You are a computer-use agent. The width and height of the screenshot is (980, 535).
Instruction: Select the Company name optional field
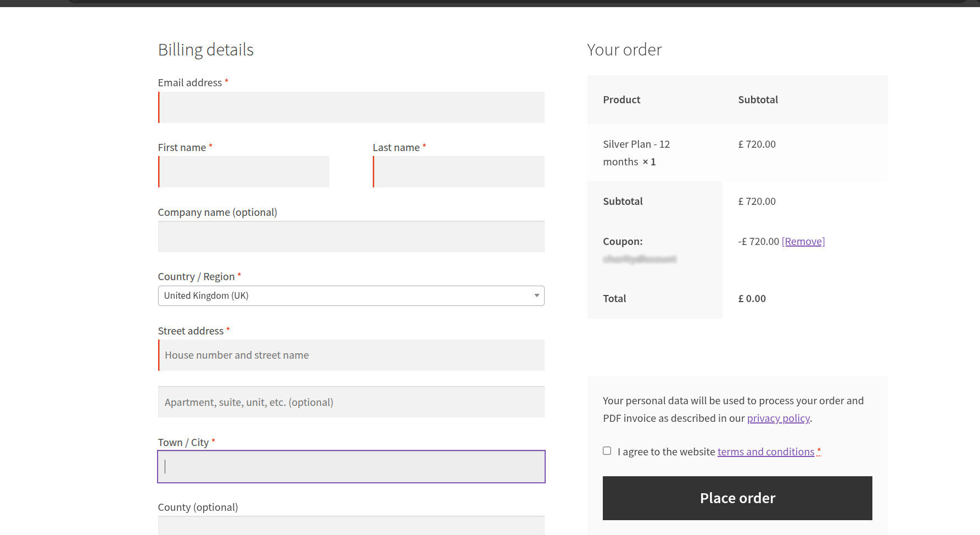[351, 237]
